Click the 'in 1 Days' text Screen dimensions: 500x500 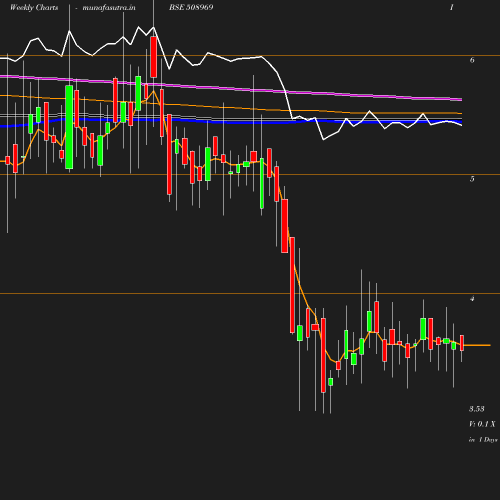tap(483, 440)
